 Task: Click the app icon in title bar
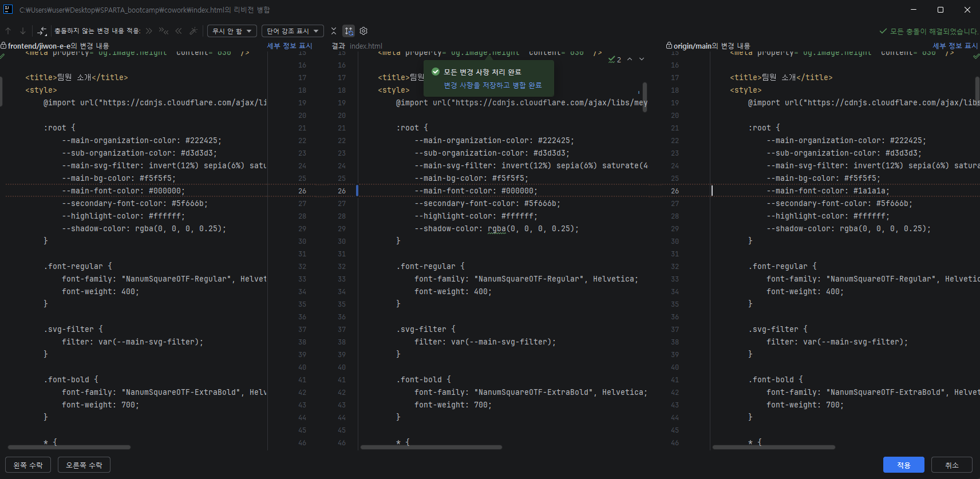point(8,9)
